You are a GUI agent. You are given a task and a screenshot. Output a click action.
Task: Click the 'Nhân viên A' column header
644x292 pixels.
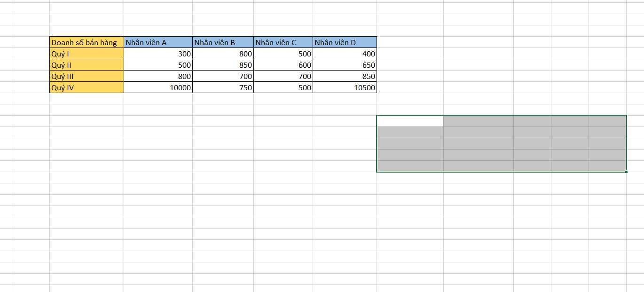point(158,42)
